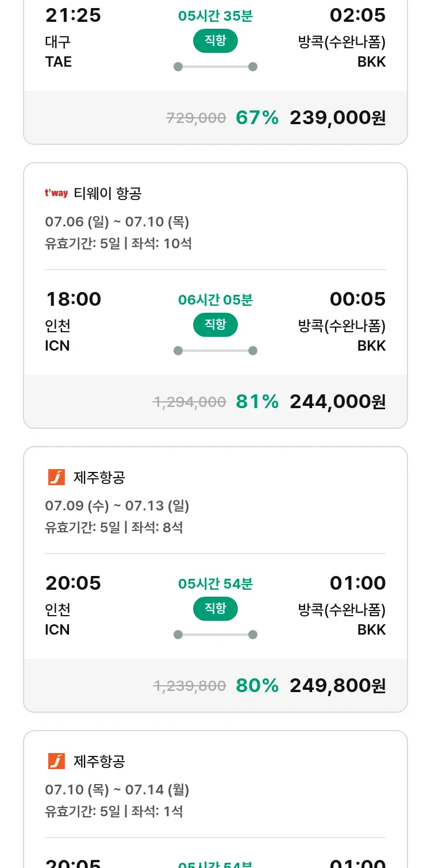The width and height of the screenshot is (431, 868).
Task: Click the route line under 06시간 05분
Action: (x=215, y=351)
